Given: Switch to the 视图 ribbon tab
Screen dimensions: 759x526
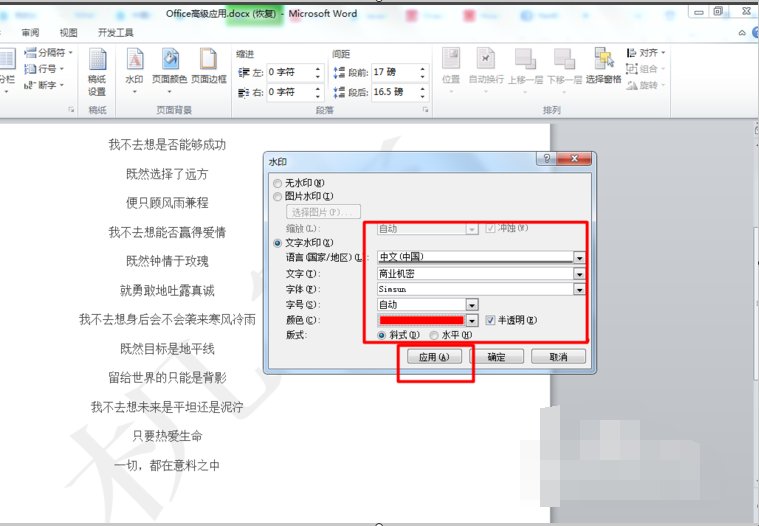Looking at the screenshot, I should pyautogui.click(x=68, y=32).
